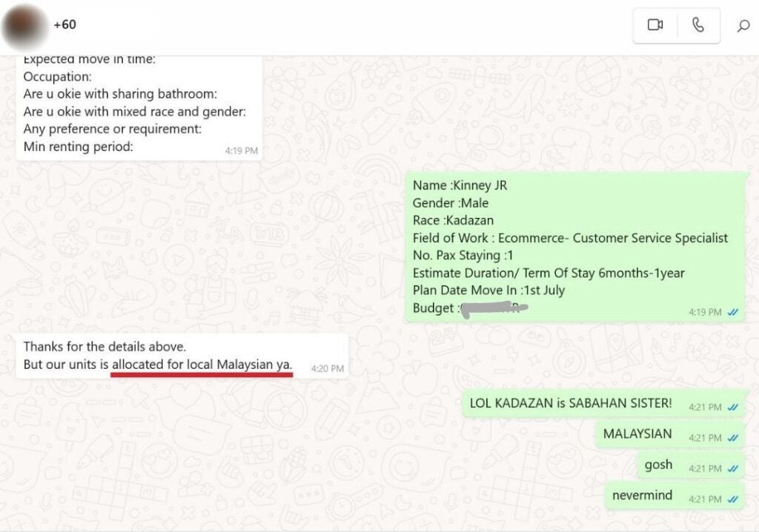Viewport: 759px width, 532px height.
Task: Click the "Min renting period:" line in the first message
Action: 78,147
